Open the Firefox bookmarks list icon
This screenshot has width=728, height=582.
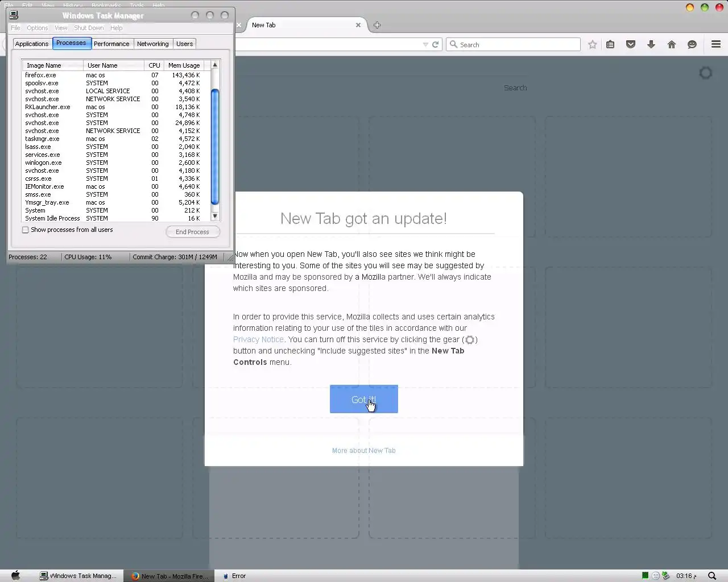pos(610,44)
